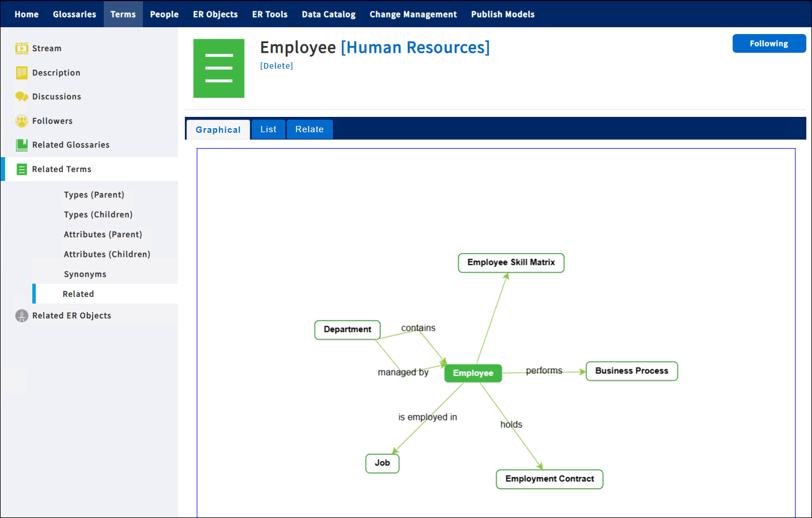Viewport: 812px width, 518px height.
Task: Click the Related Terms green list icon
Action: coord(22,169)
